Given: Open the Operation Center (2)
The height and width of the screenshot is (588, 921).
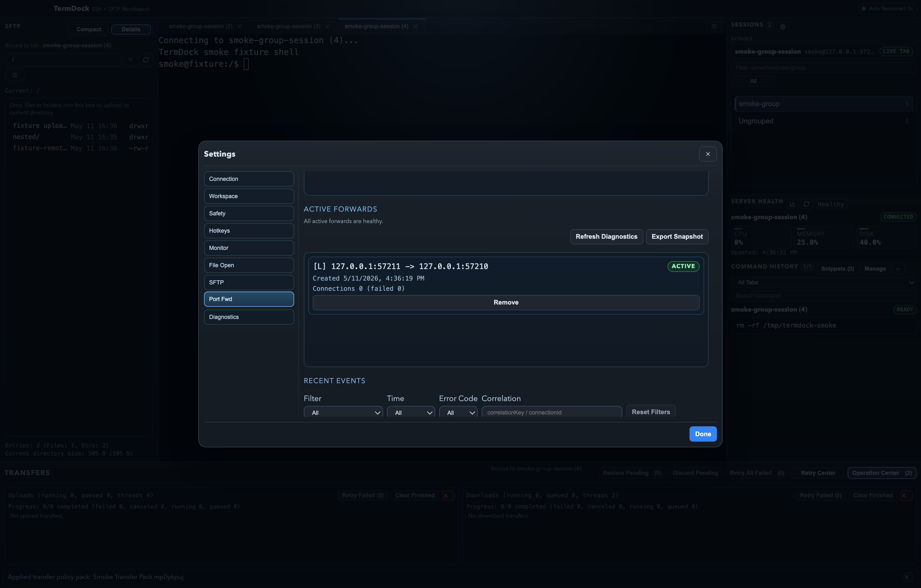Looking at the screenshot, I should [882, 473].
